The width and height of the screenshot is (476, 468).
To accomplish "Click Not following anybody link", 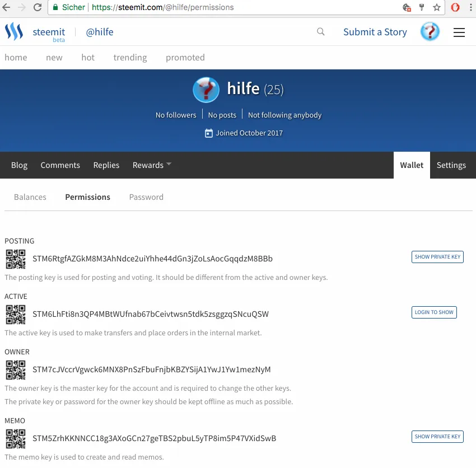I will click(284, 115).
